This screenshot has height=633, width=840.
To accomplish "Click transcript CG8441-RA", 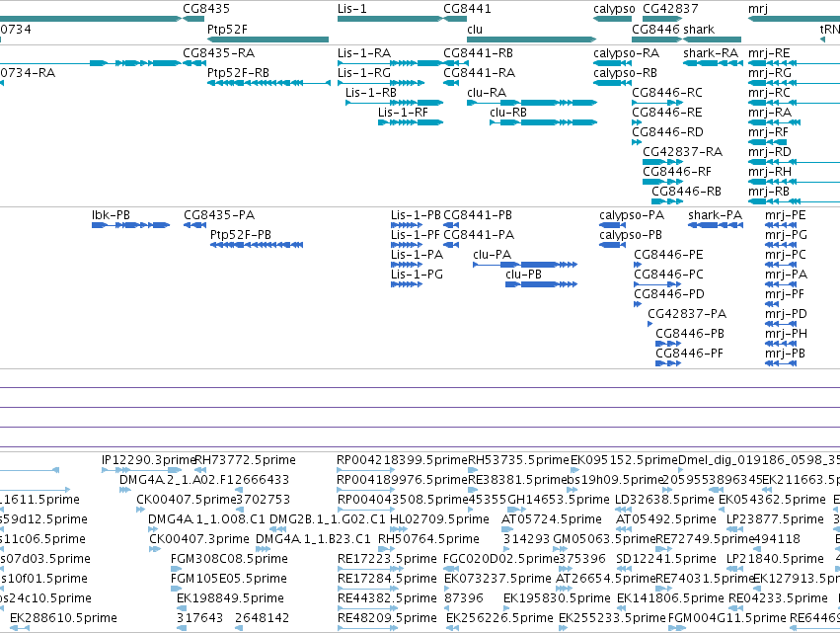I will pos(479,73).
